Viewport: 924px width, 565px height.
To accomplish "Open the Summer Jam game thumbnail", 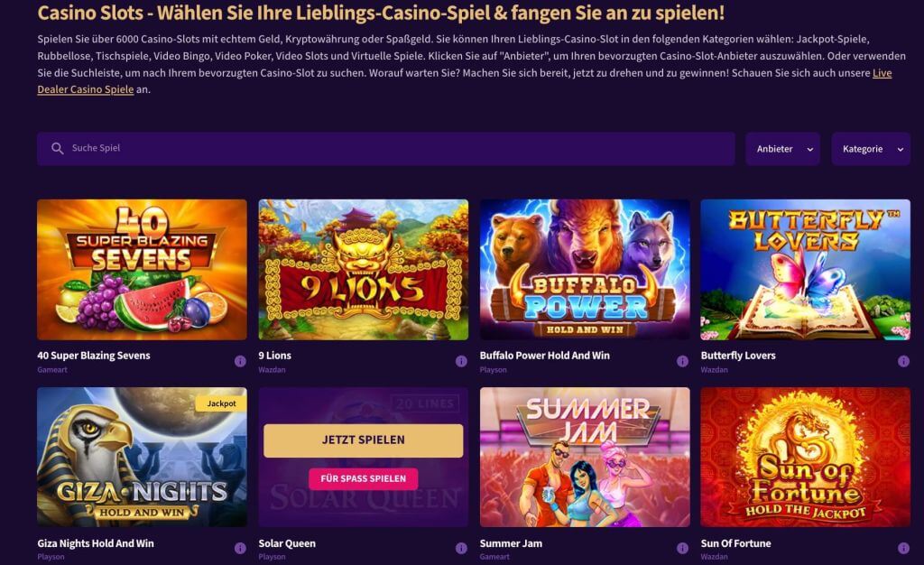I will pyautogui.click(x=585, y=456).
